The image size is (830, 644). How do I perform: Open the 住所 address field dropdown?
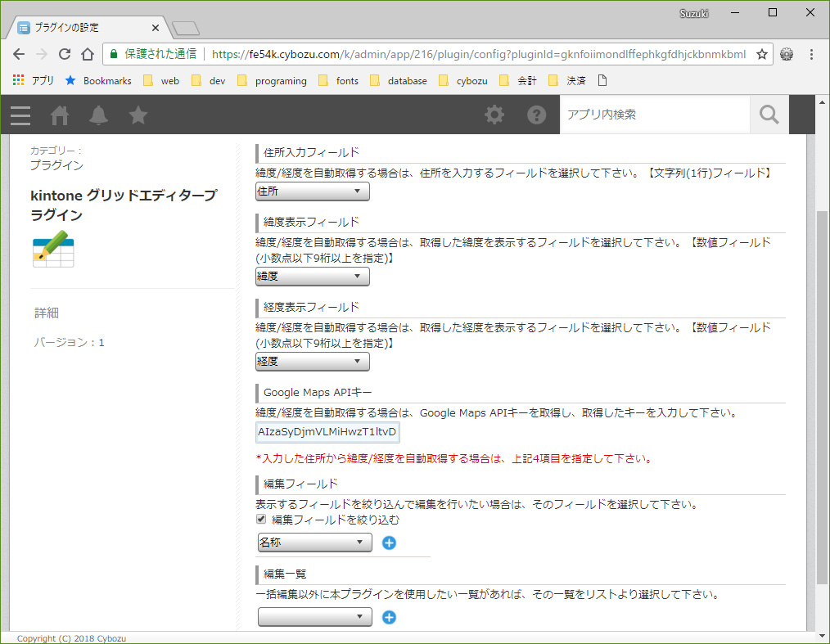[x=313, y=191]
